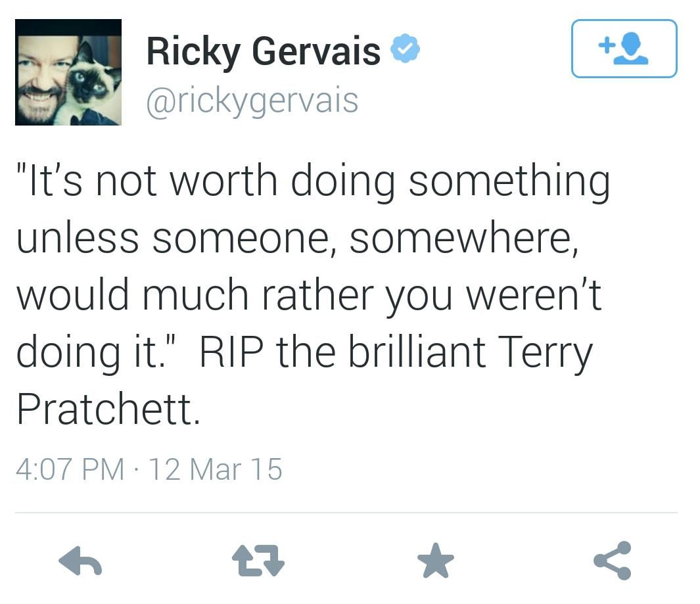Click the line "would much rather you weren't"
The width and height of the screenshot is (700, 604).
(x=309, y=295)
